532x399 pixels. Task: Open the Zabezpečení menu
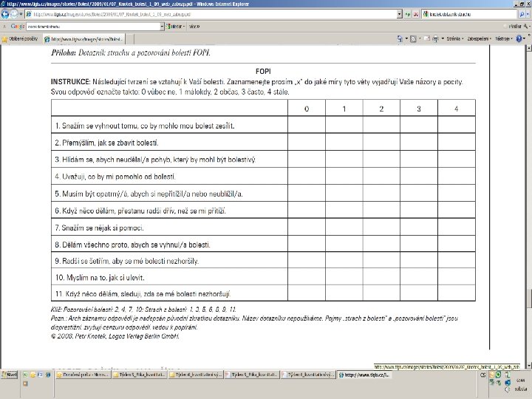pyautogui.click(x=480, y=39)
